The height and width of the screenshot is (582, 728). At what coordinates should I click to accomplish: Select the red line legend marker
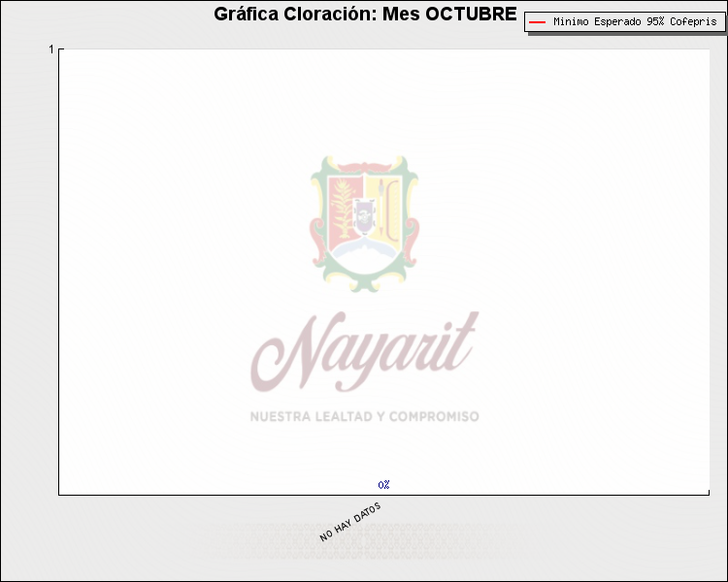click(537, 21)
